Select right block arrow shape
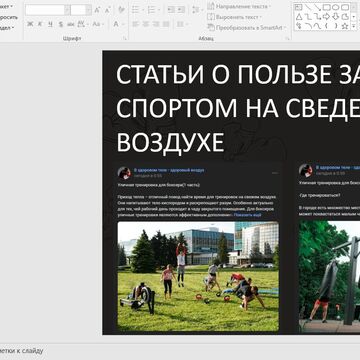360x360 pixels. pyautogui.click(x=327, y=16)
